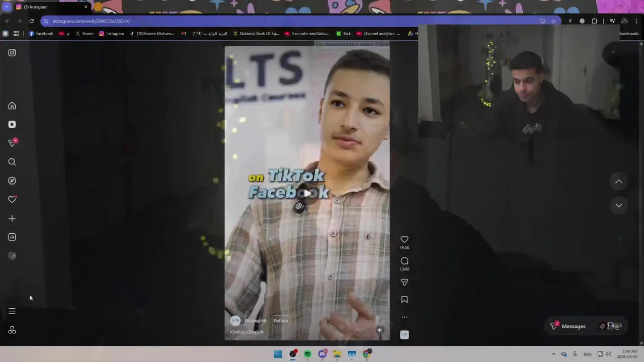The image size is (644, 362).
Task: Open reel more options three dots
Action: point(405,317)
